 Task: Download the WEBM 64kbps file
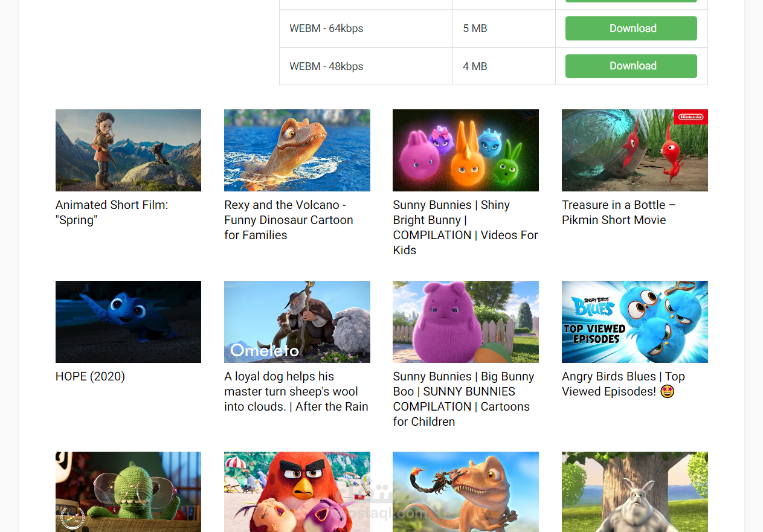631,28
